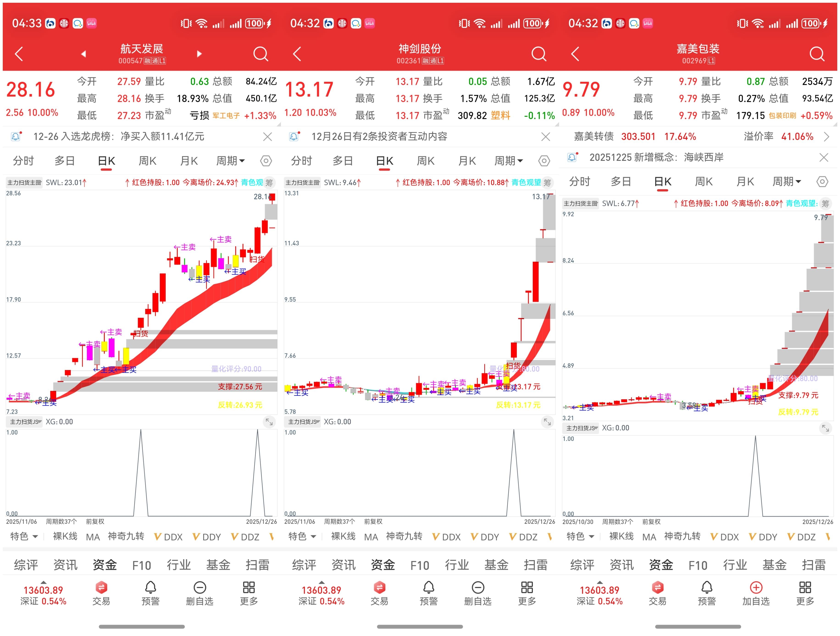Open 更多 grid icon in 嘉美包装 panel
The image size is (840, 636).
(x=805, y=593)
